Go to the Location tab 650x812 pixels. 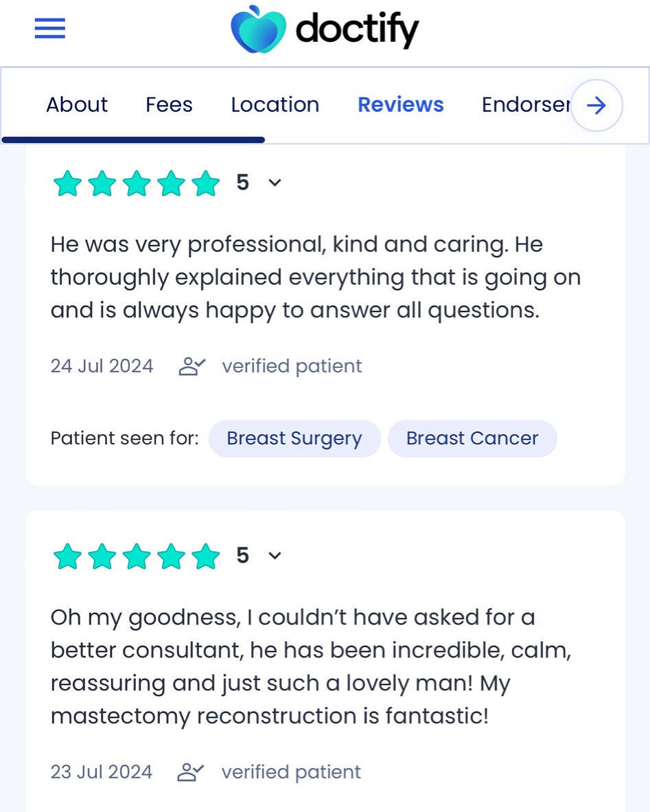pyautogui.click(x=275, y=105)
